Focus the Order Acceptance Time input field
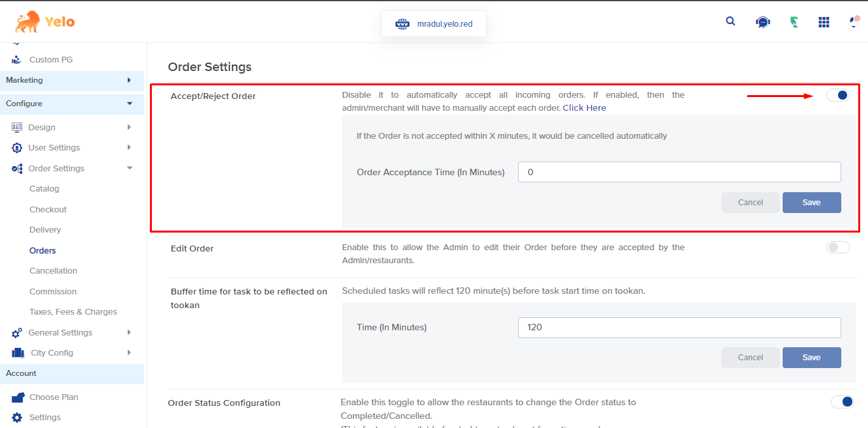 (679, 173)
